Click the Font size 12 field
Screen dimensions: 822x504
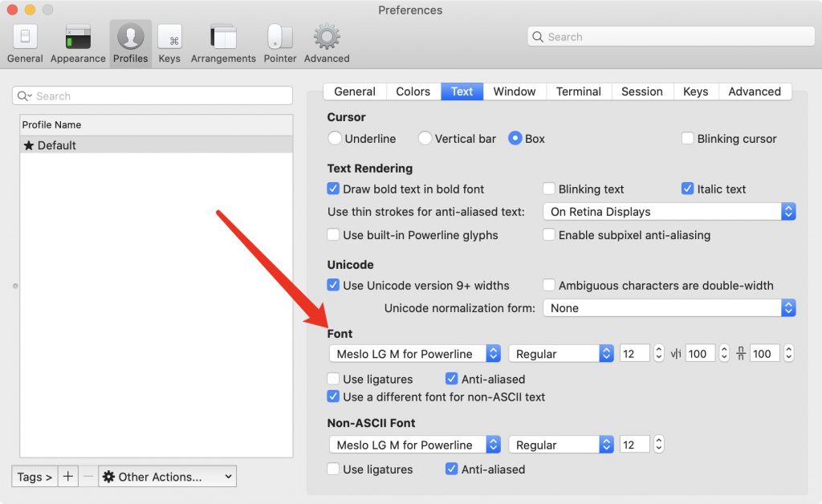tap(635, 354)
